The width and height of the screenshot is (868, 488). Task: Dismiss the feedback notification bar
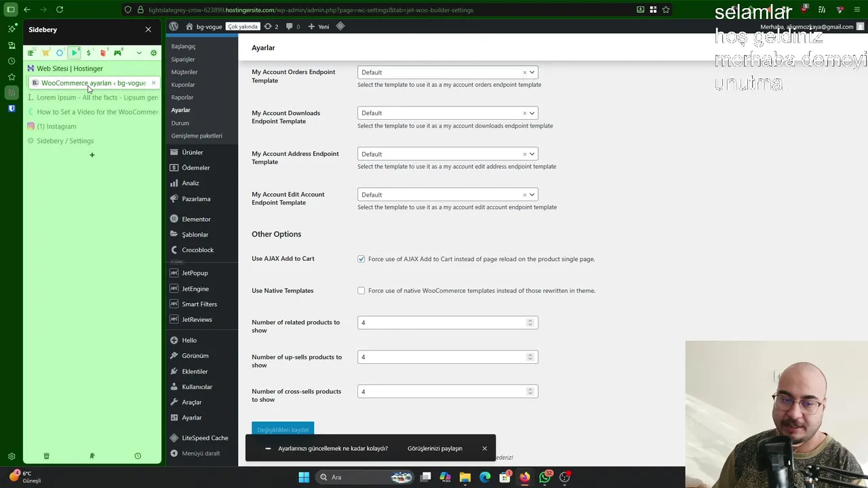click(484, 449)
